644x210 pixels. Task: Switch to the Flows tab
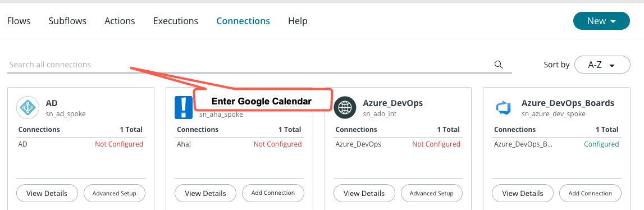[19, 21]
